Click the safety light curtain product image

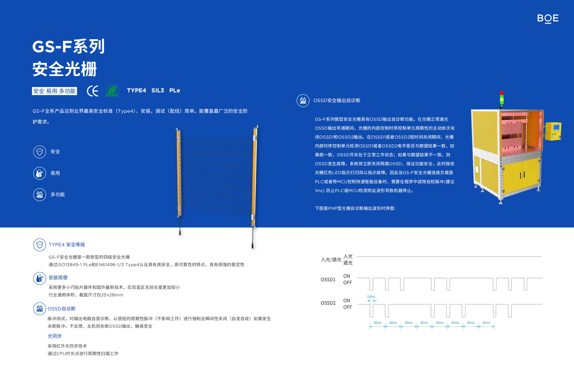pos(217,178)
